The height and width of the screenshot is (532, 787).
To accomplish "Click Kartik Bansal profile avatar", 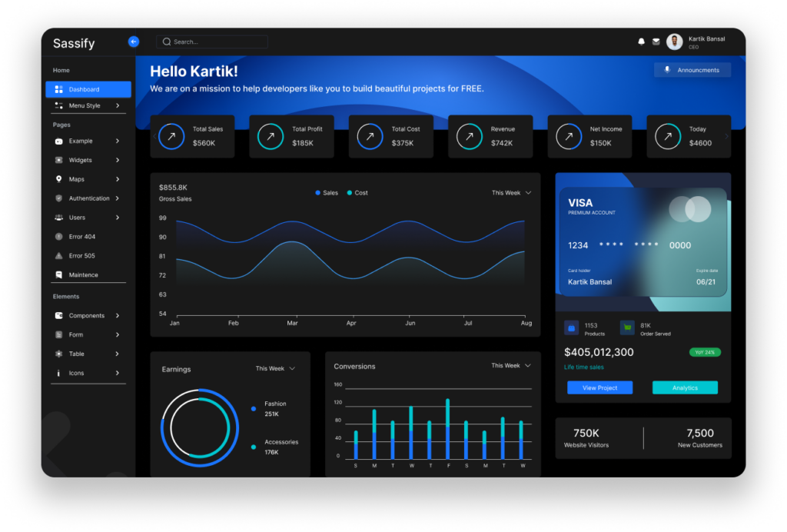I will 674,42.
